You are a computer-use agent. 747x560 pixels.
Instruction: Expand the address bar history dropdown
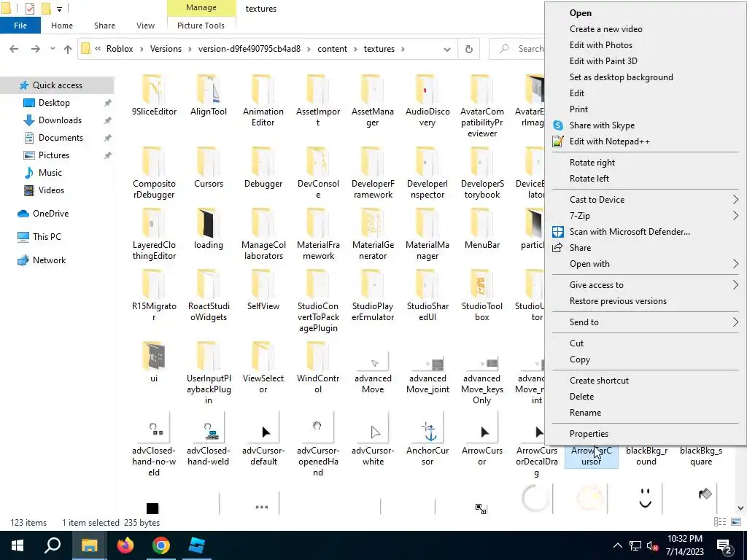[447, 49]
